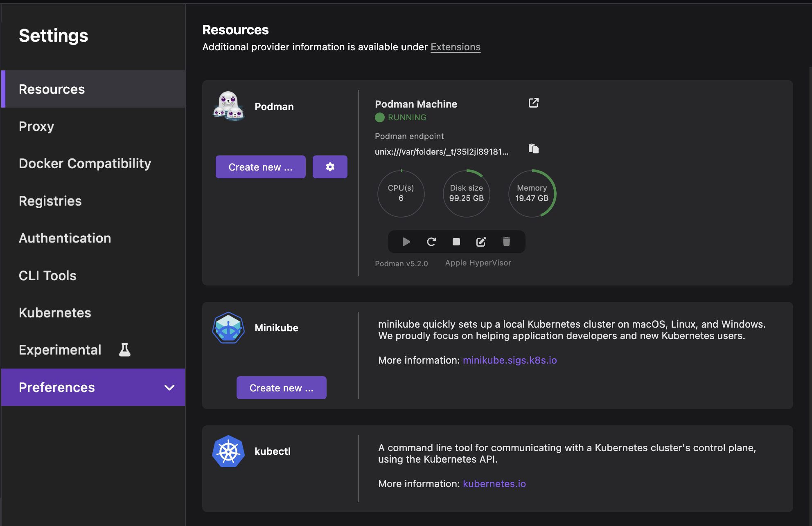
Task: Select Registries in the sidebar
Action: coord(50,201)
